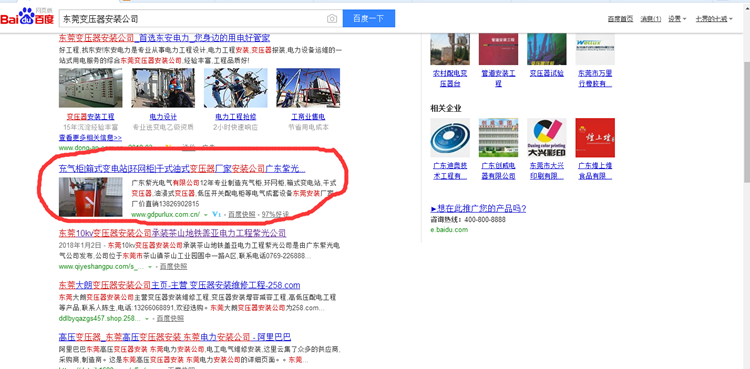Click the ddlbyqazgs457.shop.258... URL
This screenshot has width=750, height=369.
(x=99, y=318)
